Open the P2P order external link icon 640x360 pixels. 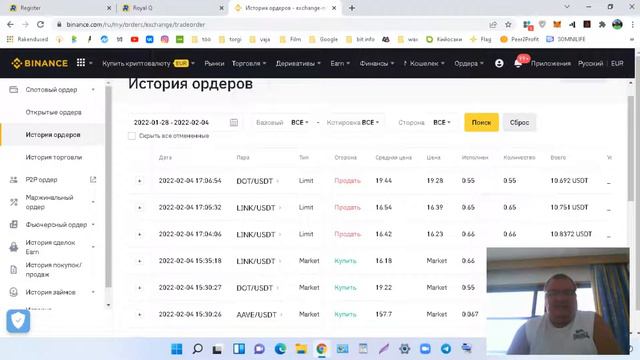pyautogui.click(x=93, y=180)
